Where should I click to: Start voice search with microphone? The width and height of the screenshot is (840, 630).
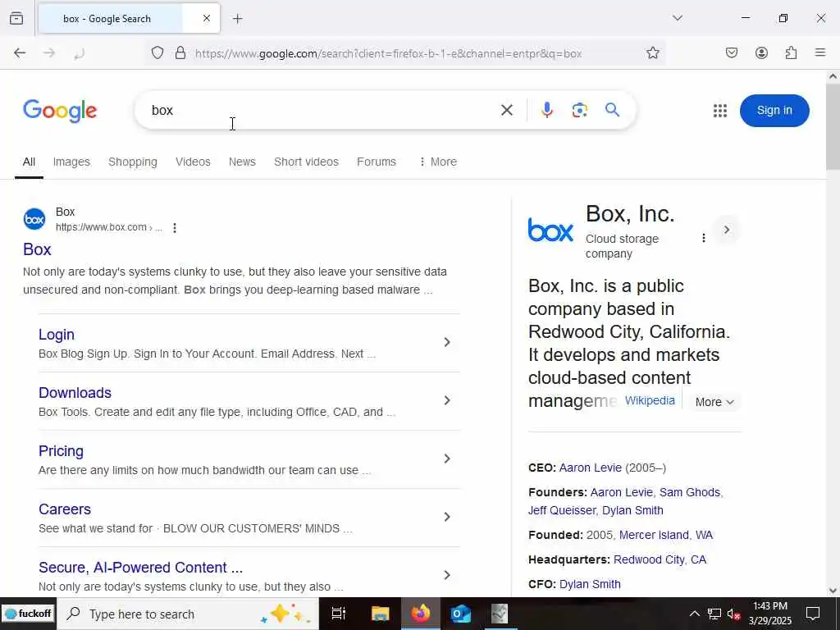coord(547,111)
